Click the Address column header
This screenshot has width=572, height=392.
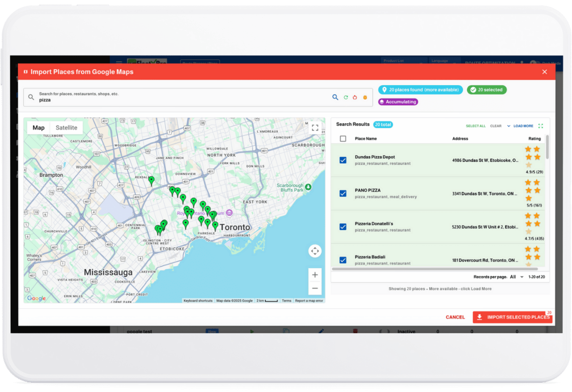tap(460, 139)
